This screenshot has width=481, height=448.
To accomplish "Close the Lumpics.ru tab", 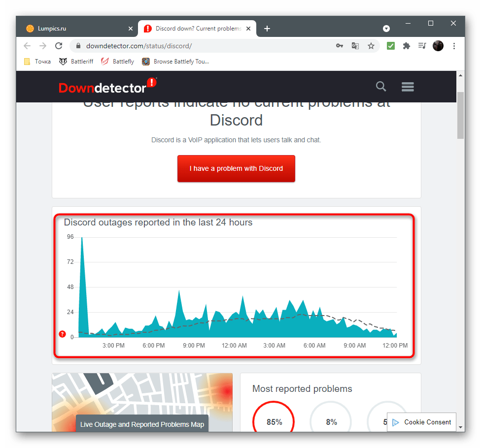I will pyautogui.click(x=131, y=29).
